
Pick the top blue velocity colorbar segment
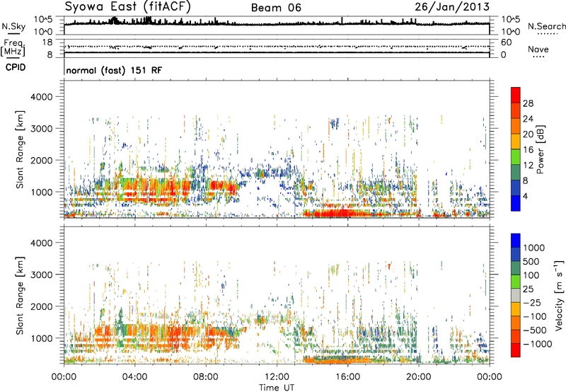(x=516, y=241)
